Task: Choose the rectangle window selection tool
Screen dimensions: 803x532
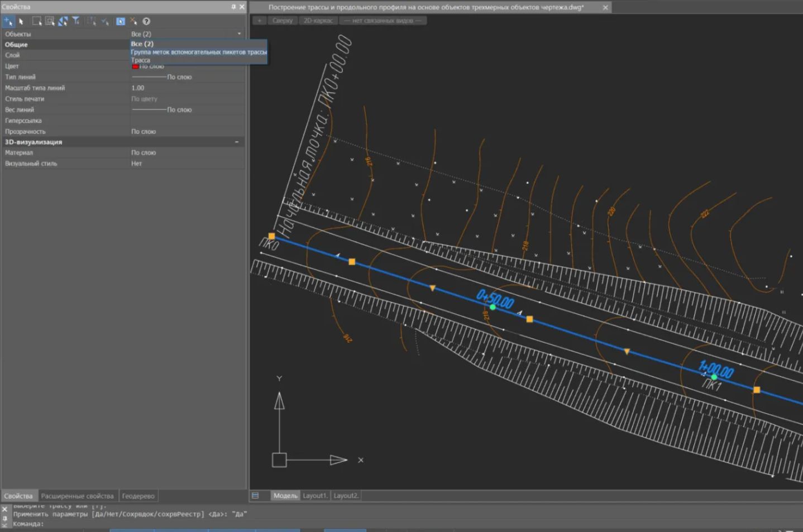Action: tap(36, 21)
